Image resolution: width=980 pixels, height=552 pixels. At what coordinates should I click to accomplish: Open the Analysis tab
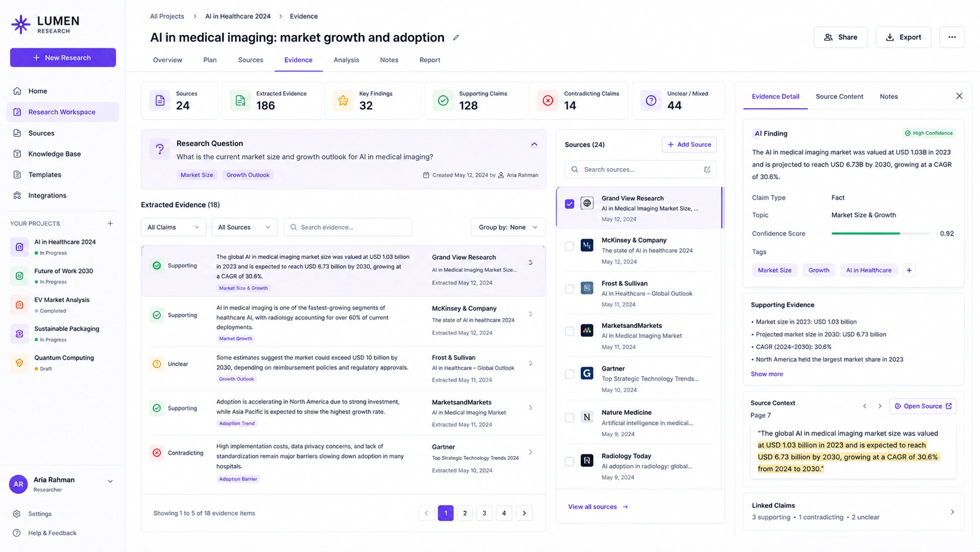click(346, 60)
